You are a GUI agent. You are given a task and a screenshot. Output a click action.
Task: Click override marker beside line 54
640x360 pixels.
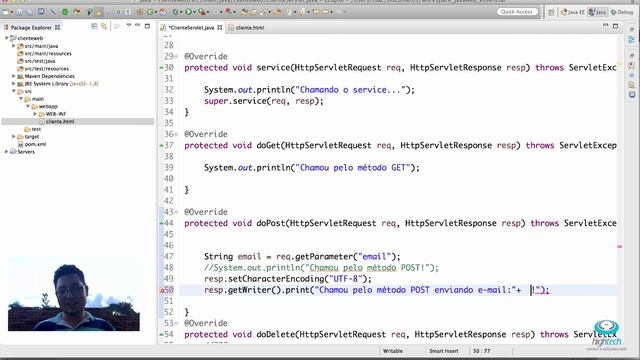162,334
